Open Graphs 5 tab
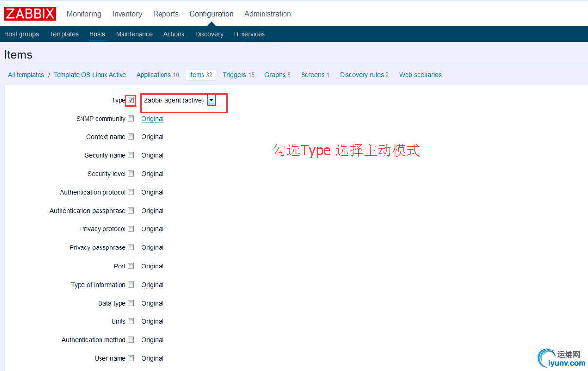588x371 pixels. pos(278,75)
